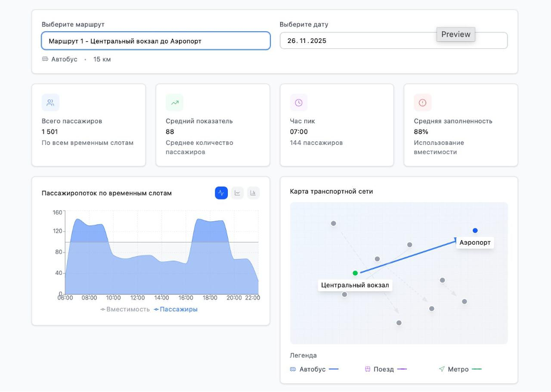Switch to the bar chart view
551x392 pixels.
(x=253, y=192)
